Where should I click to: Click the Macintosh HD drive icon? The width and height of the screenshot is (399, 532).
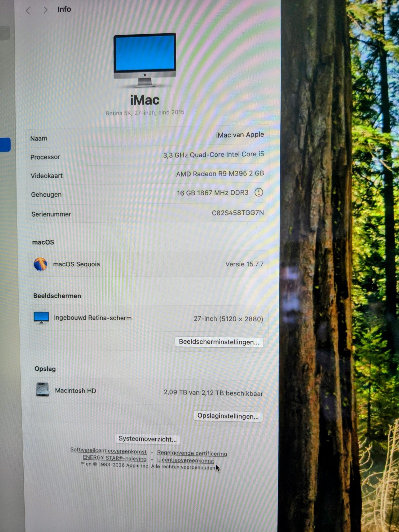click(x=43, y=389)
